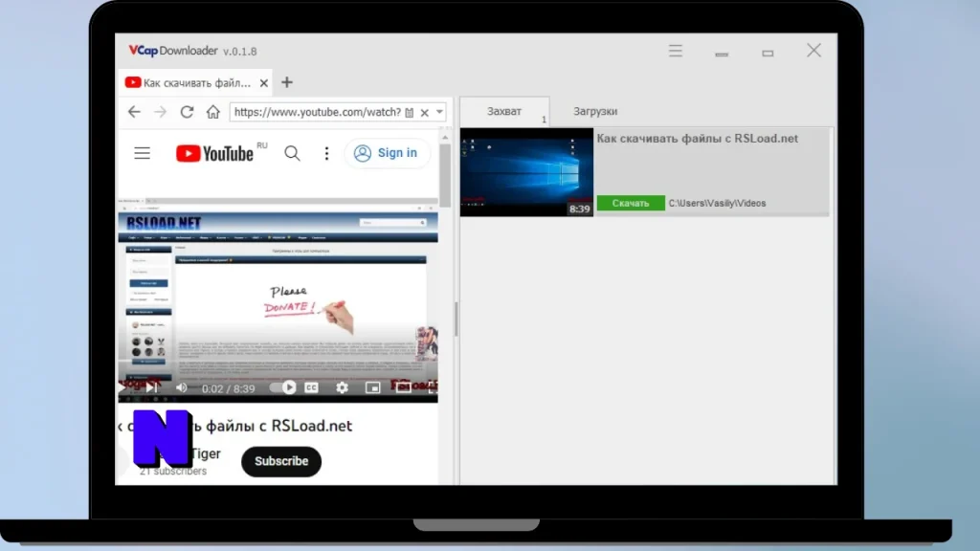Open YouTube guide hamburger menu
Image resolution: width=980 pixels, height=551 pixels.
tap(142, 153)
